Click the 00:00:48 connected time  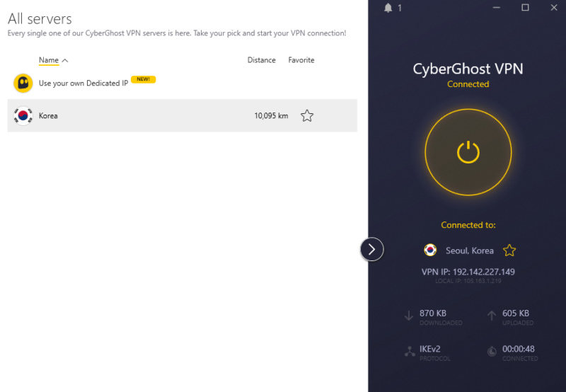tap(519, 349)
